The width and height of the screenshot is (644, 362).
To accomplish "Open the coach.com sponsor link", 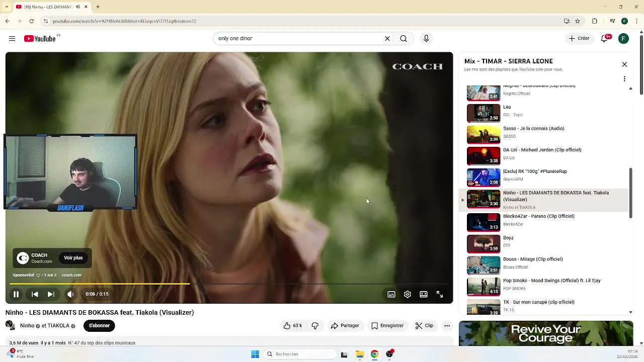I will tap(71, 275).
